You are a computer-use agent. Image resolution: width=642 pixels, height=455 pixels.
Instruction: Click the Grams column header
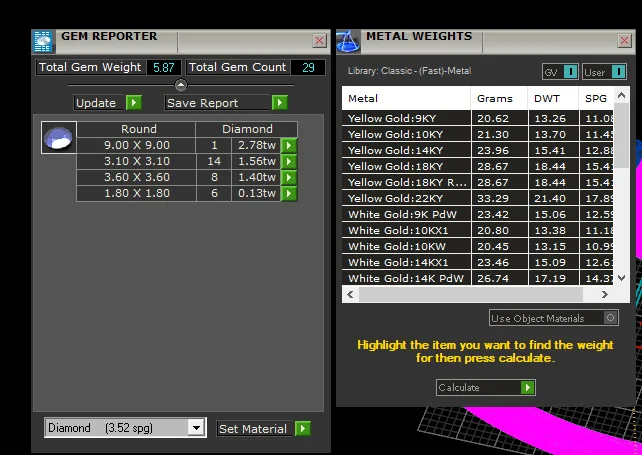coord(499,98)
